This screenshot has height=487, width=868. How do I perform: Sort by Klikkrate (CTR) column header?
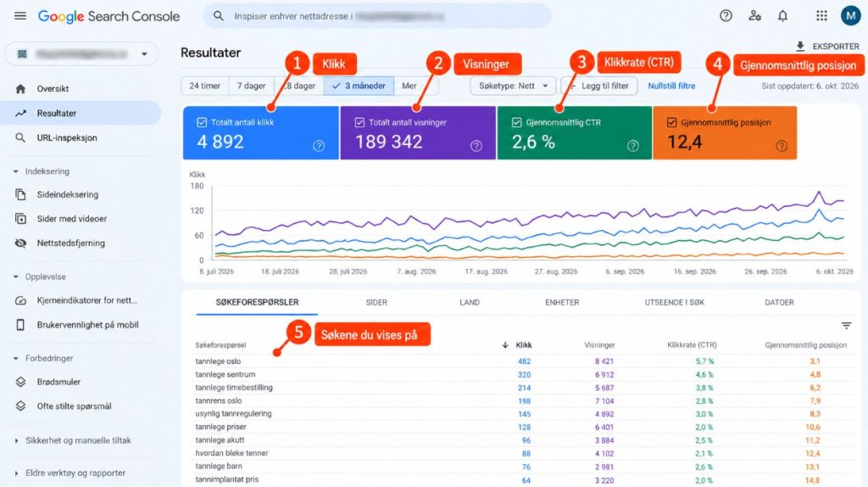(692, 344)
